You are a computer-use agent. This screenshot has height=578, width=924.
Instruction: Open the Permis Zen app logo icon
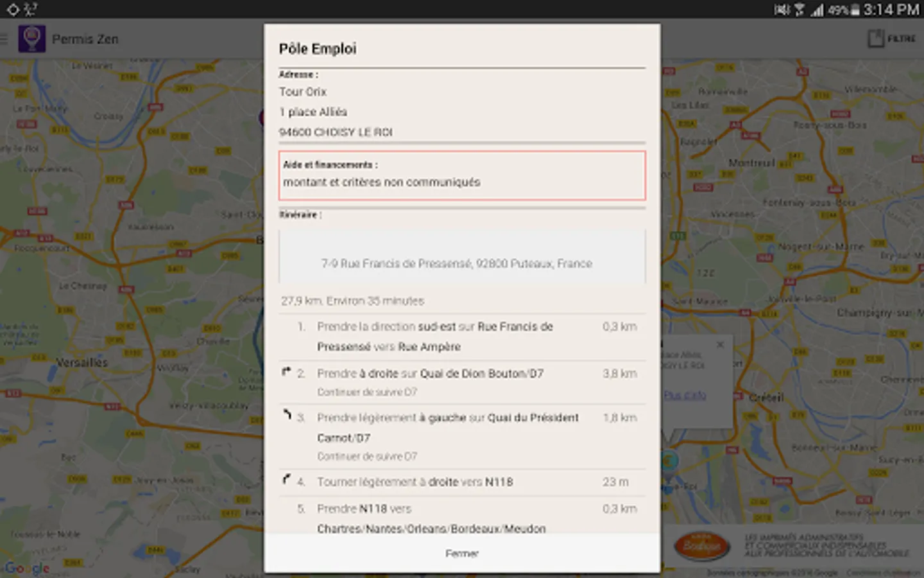(x=31, y=39)
